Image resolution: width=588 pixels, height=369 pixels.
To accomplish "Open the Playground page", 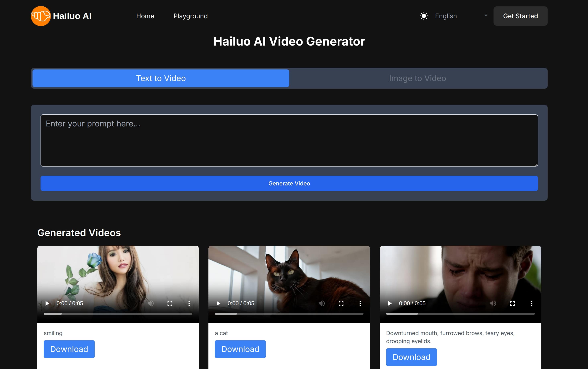I will (x=191, y=16).
